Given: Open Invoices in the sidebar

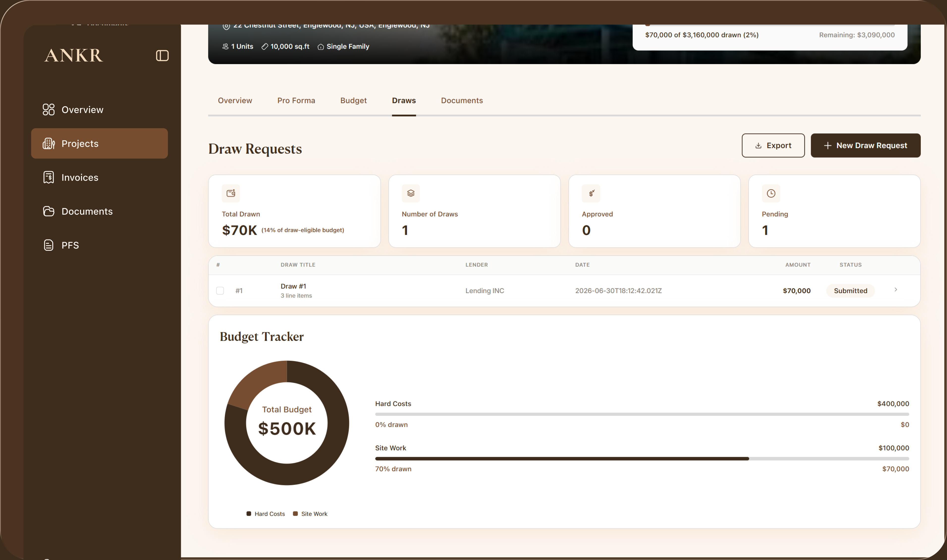Looking at the screenshot, I should point(99,177).
